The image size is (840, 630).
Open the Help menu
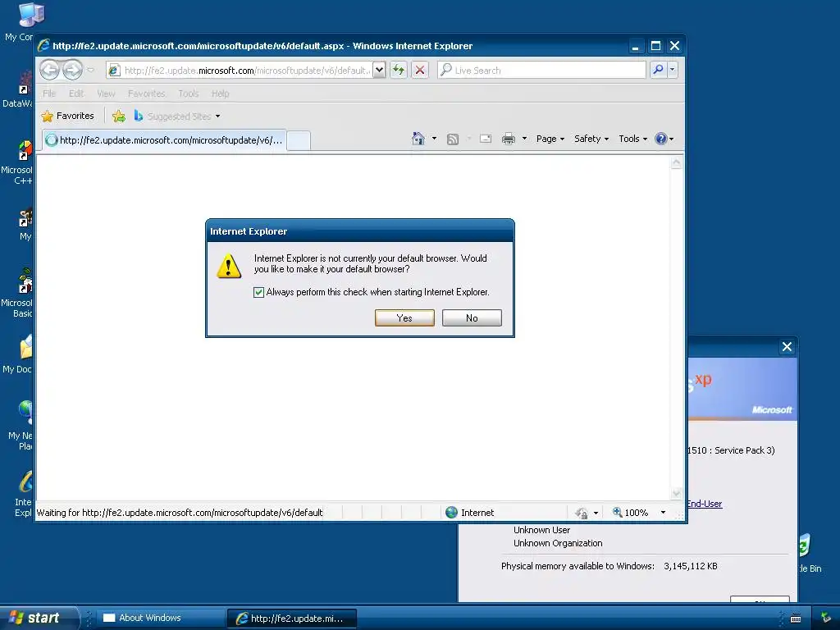(x=220, y=94)
